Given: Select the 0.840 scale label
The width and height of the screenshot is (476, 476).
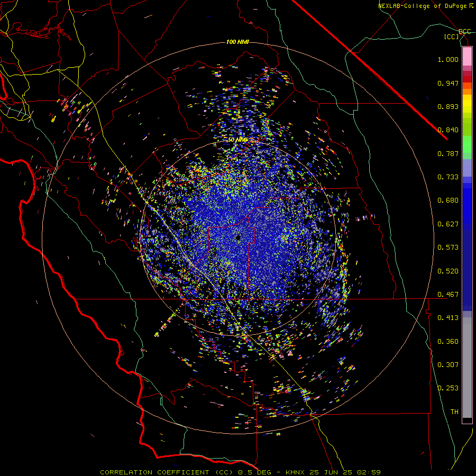Looking at the screenshot, I should tap(448, 130).
